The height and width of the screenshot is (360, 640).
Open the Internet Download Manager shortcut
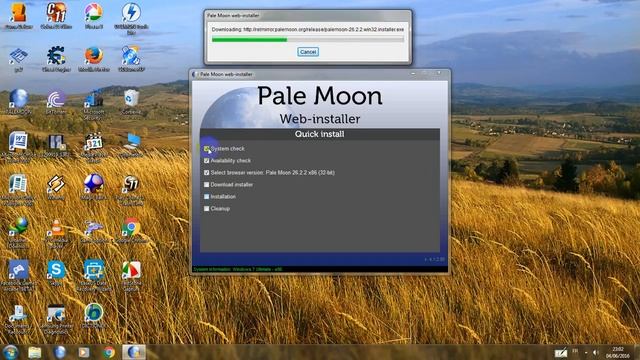[x=18, y=233]
